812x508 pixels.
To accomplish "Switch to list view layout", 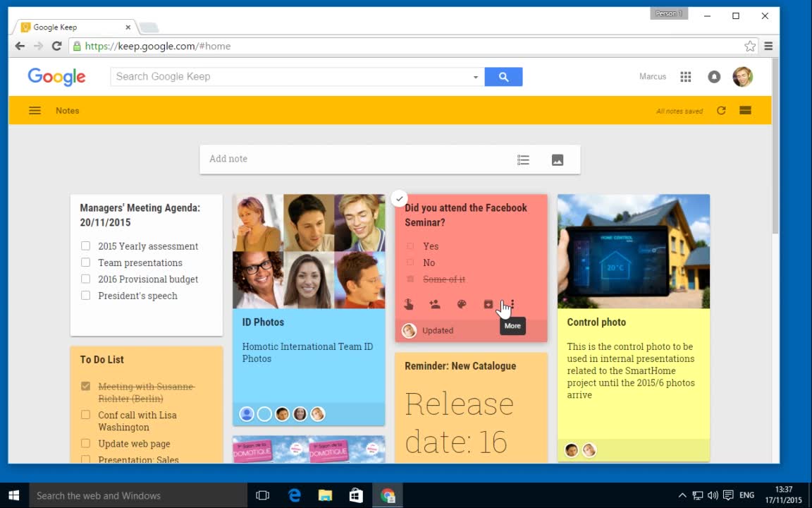I will 745,111.
